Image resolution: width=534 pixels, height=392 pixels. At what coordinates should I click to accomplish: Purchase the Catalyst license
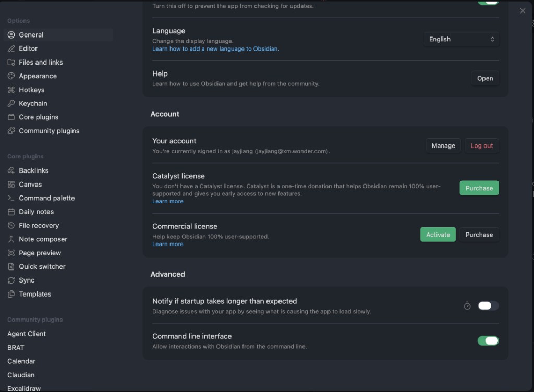(x=479, y=188)
